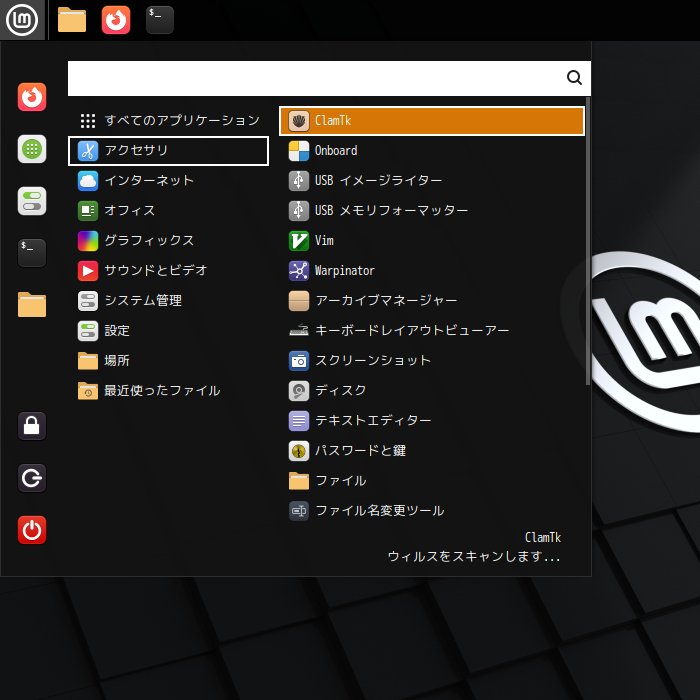Open the Files folder in the favorites sidebar
The height and width of the screenshot is (700, 700).
[x=32, y=305]
